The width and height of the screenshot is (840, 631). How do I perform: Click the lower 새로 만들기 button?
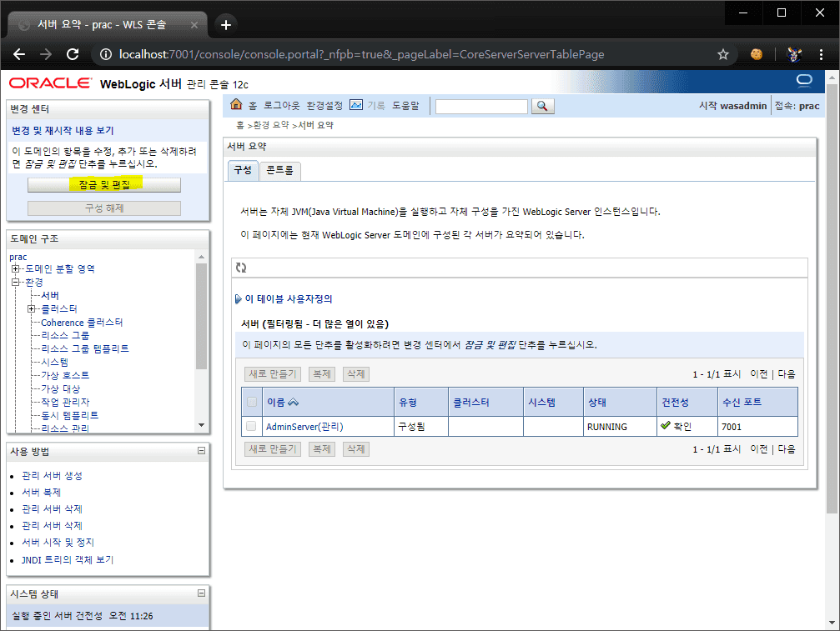coord(273,449)
